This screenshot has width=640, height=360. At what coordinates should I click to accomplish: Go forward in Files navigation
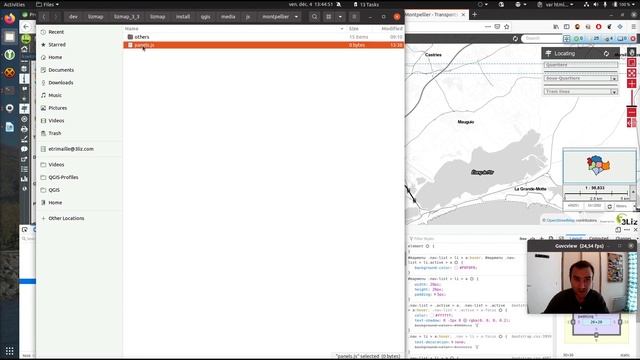[56, 17]
